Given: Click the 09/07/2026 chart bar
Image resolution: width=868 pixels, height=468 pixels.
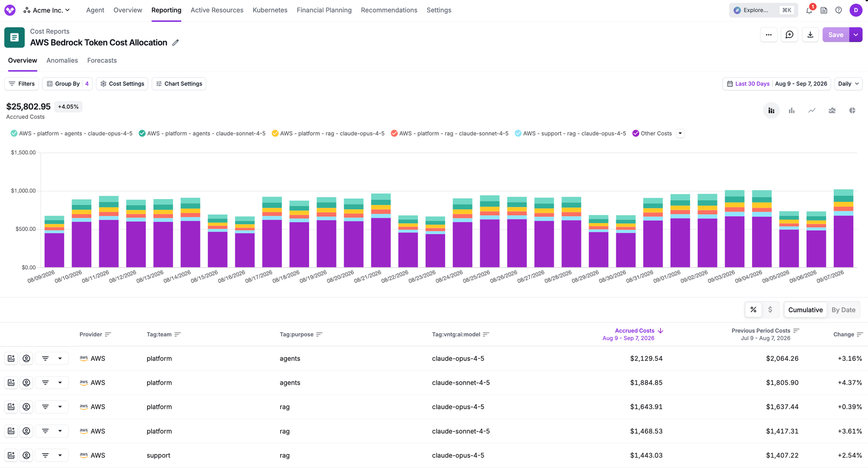Looking at the screenshot, I should [x=844, y=228].
